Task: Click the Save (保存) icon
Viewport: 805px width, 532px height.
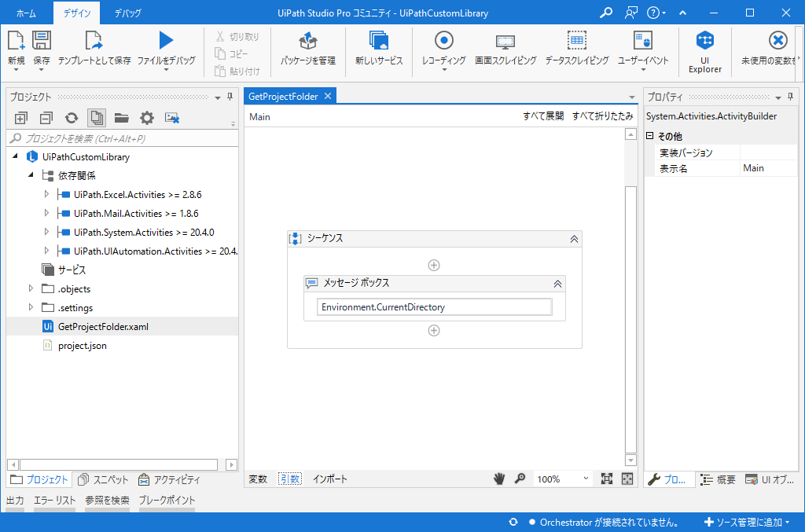Action: (x=42, y=41)
